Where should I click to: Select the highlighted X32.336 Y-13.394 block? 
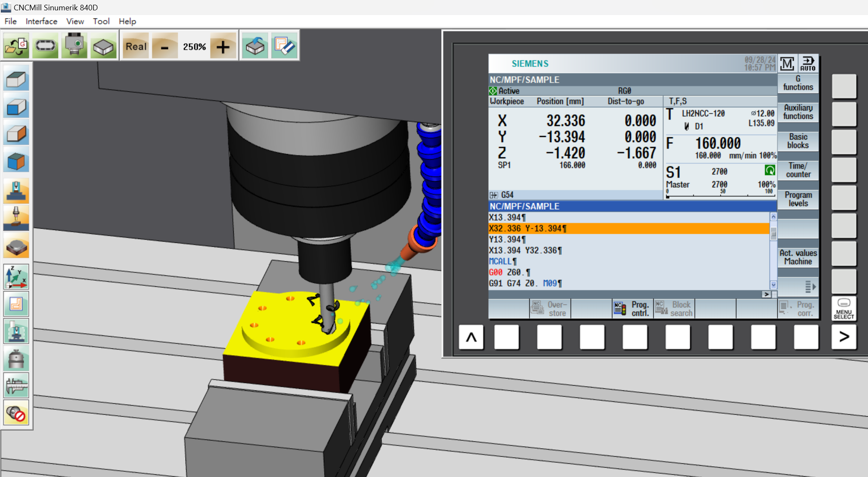click(x=629, y=229)
